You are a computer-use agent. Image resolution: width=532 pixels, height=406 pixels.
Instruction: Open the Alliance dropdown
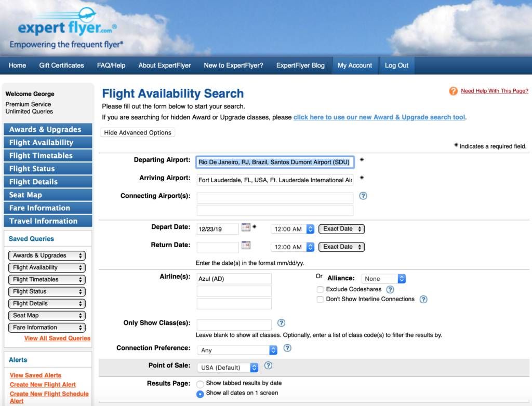coord(383,279)
